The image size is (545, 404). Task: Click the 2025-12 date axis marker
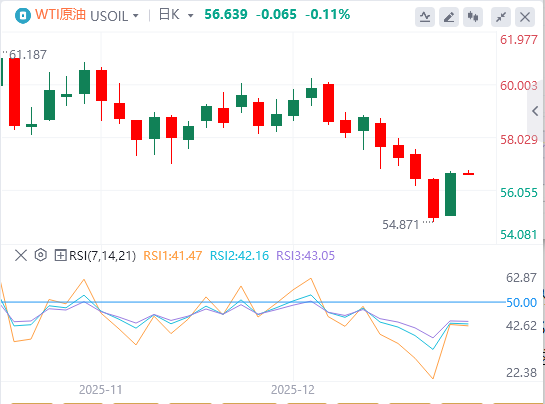(x=293, y=390)
